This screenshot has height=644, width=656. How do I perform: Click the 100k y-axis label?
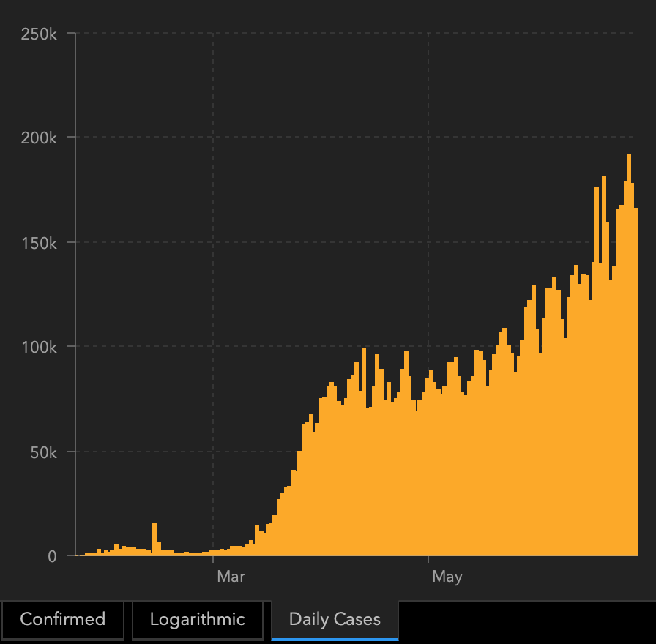click(x=39, y=347)
